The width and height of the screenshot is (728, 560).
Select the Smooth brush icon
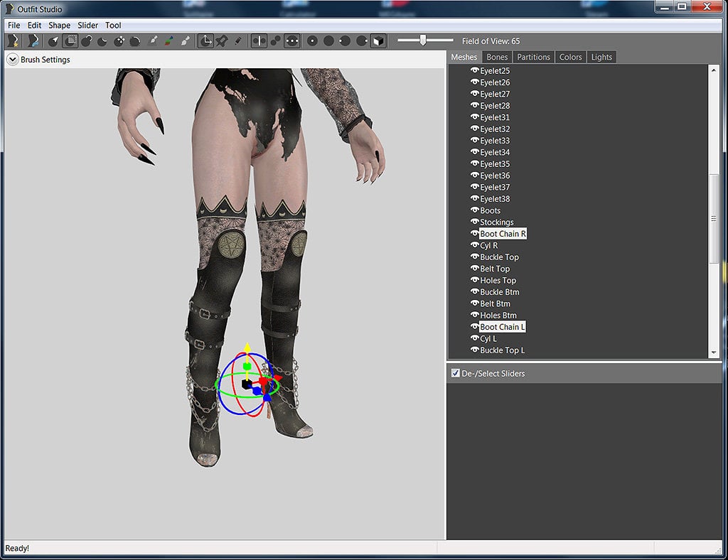(135, 41)
